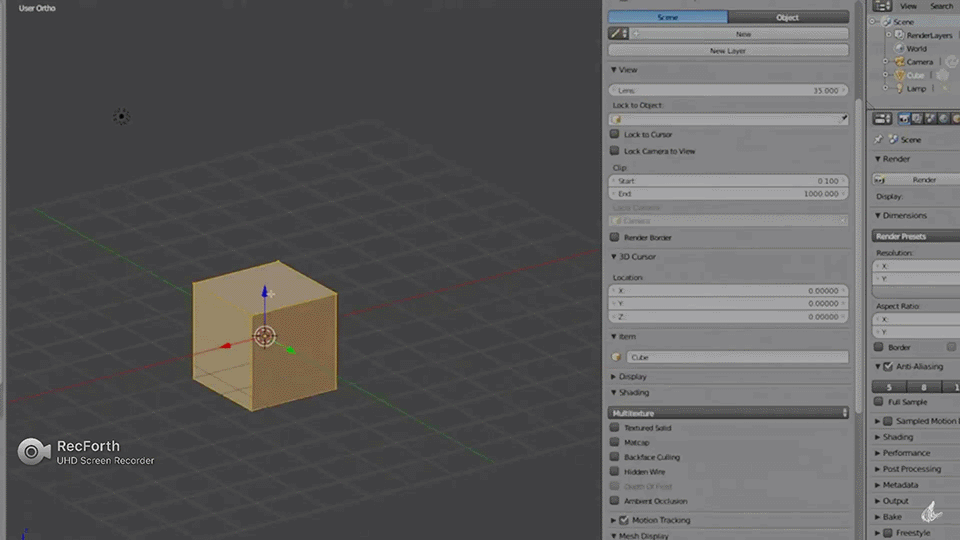Select anti-aliasing sample count 5
The image size is (960, 540).
pyautogui.click(x=889, y=386)
